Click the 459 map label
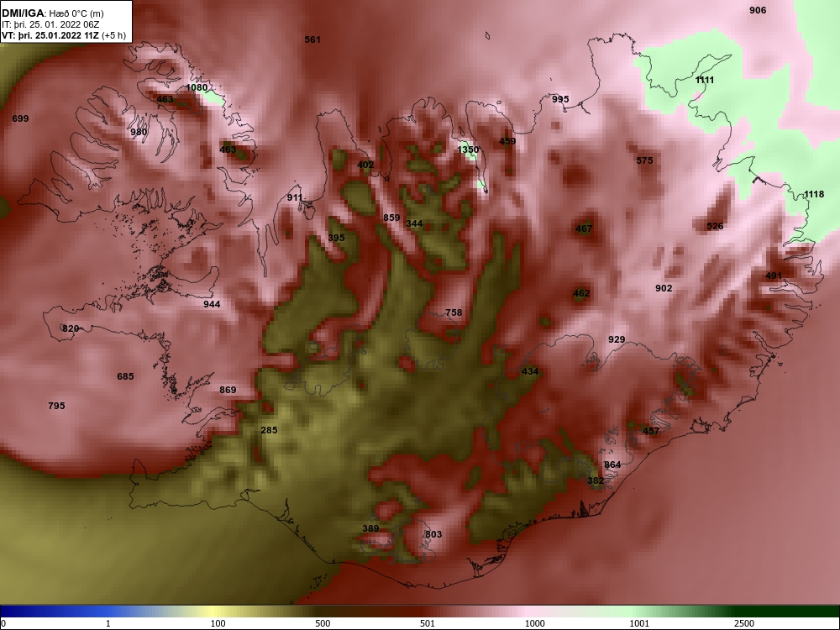The height and width of the screenshot is (630, 840). [507, 142]
